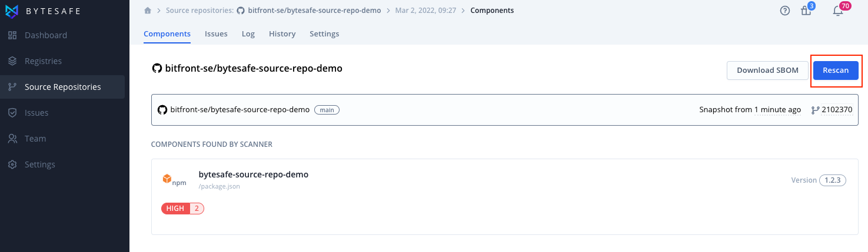The width and height of the screenshot is (868, 252).
Task: Open the home breadcrumb icon
Action: coord(148,11)
